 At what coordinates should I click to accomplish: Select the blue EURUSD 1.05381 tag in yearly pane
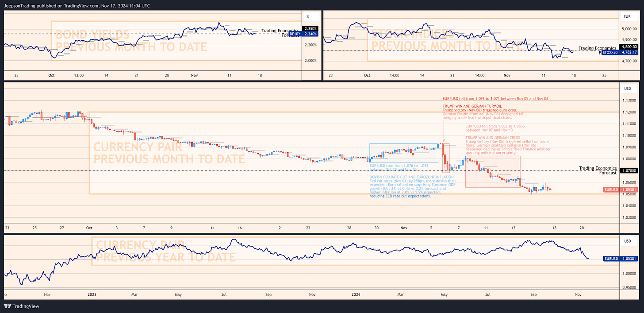click(621, 259)
